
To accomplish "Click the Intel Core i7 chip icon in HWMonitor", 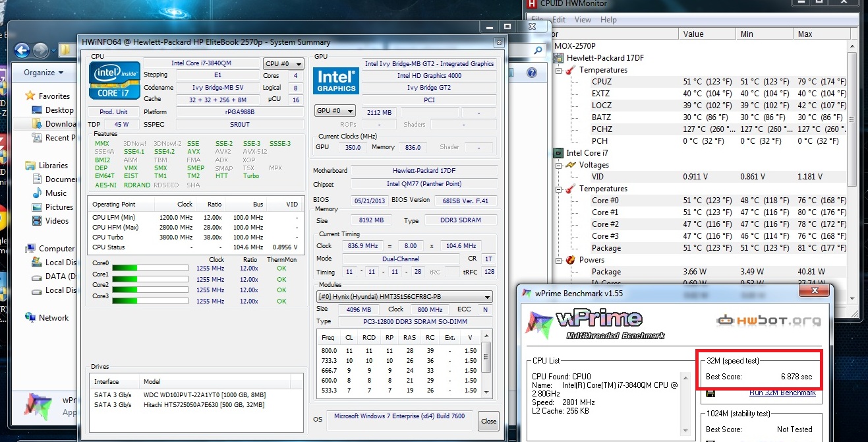I will [x=560, y=153].
